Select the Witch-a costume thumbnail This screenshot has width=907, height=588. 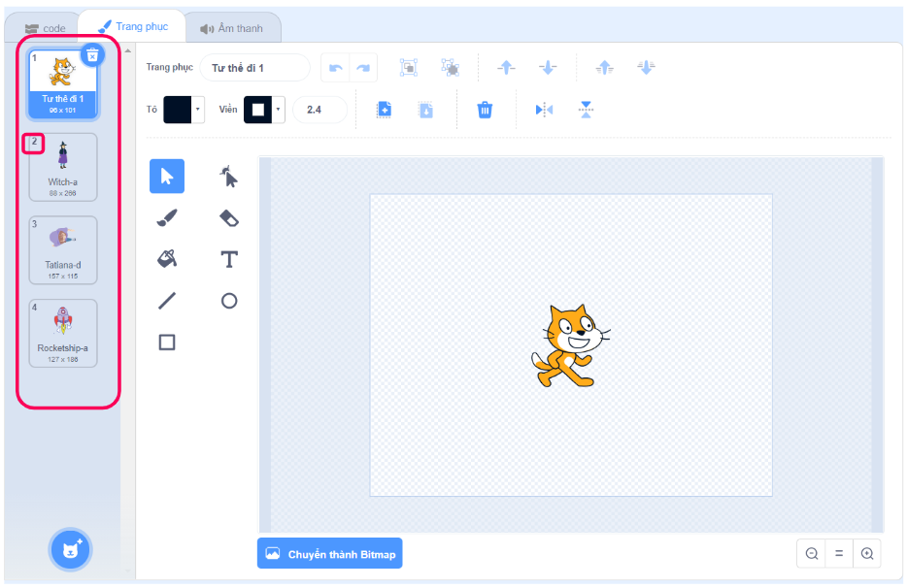point(63,168)
